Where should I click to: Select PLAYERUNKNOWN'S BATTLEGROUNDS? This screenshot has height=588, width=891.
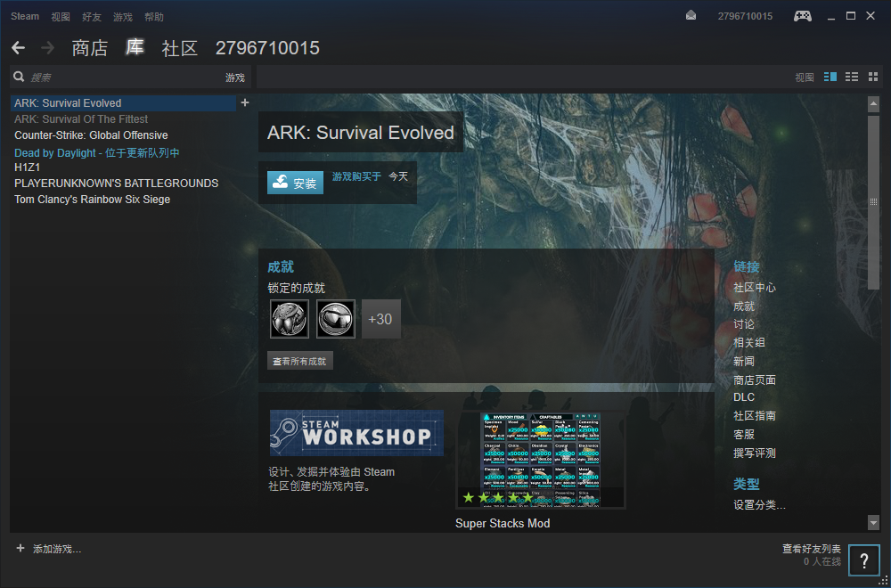click(x=117, y=184)
